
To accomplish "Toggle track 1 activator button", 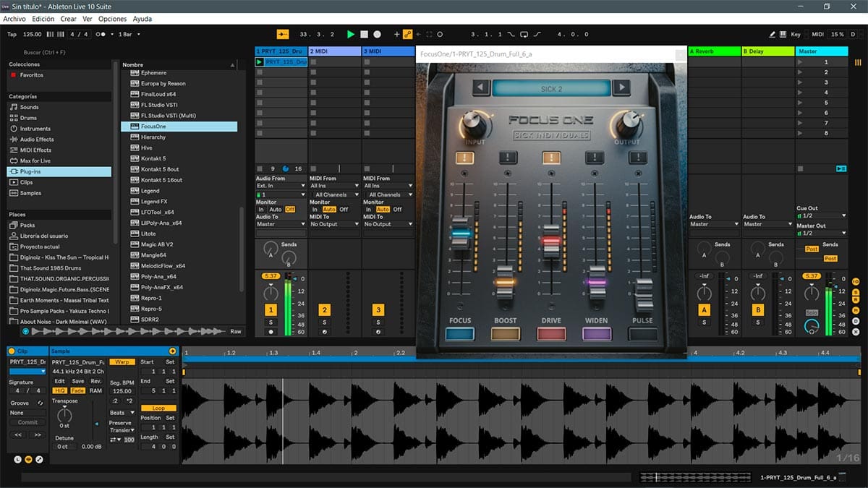I will tap(271, 309).
